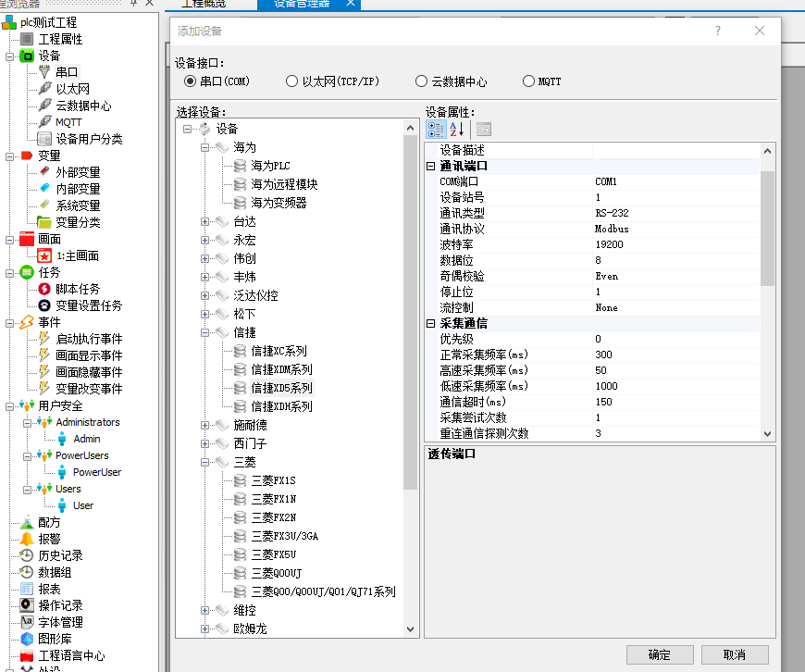Collapse the 通讯端口 property category
Screen dimensions: 805x672
431,166
